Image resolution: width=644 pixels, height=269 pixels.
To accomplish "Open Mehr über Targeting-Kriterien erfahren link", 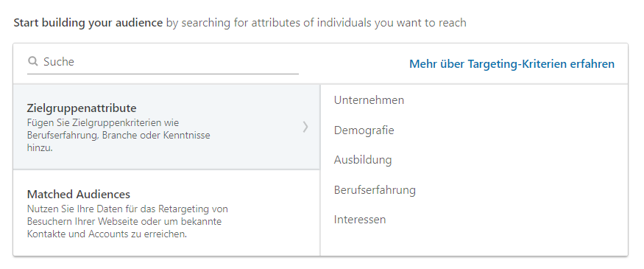I will click(512, 64).
